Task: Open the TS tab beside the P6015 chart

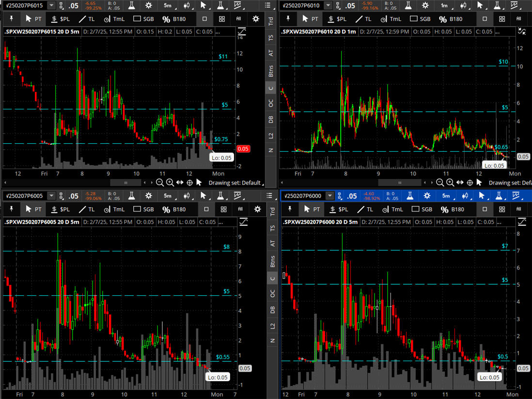Action: (x=272, y=37)
